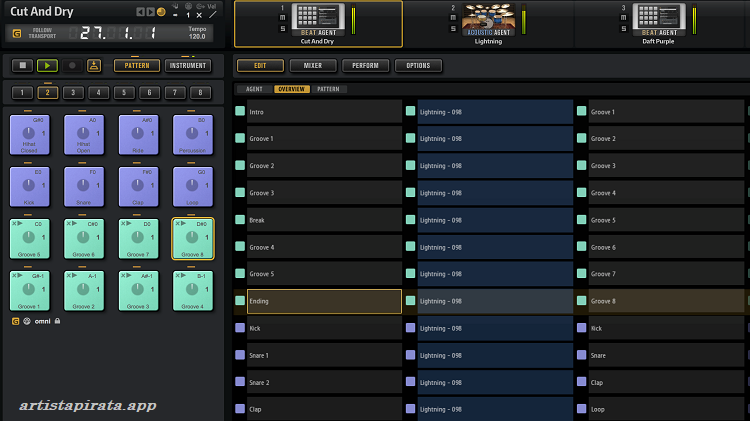Trigger the Ride pad

[x=138, y=135]
